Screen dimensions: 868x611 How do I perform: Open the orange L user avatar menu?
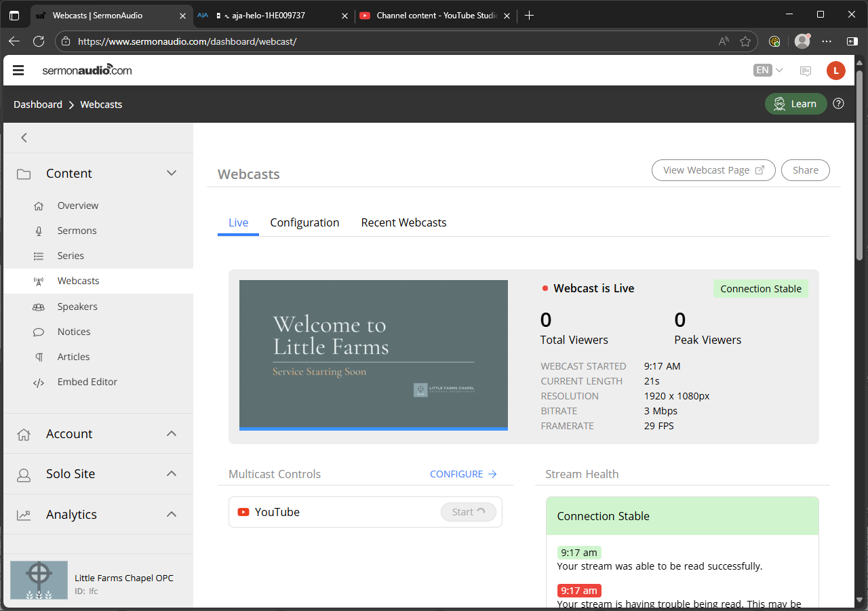[x=836, y=70]
